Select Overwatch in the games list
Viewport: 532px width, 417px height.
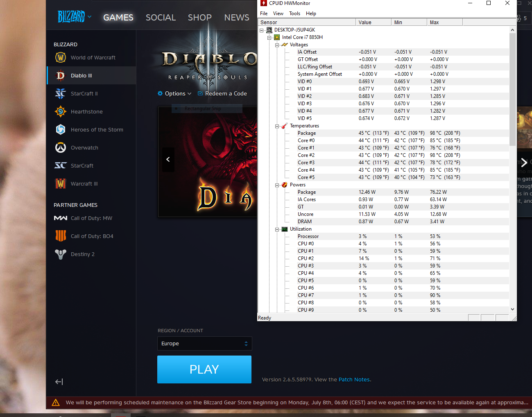tap(91, 147)
